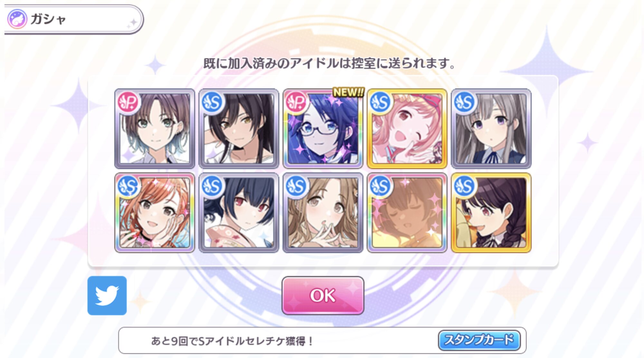Screen dimensions: 644x358
Task: Select the dark-haired red-eyed kimono idol card
Action: pos(239,213)
